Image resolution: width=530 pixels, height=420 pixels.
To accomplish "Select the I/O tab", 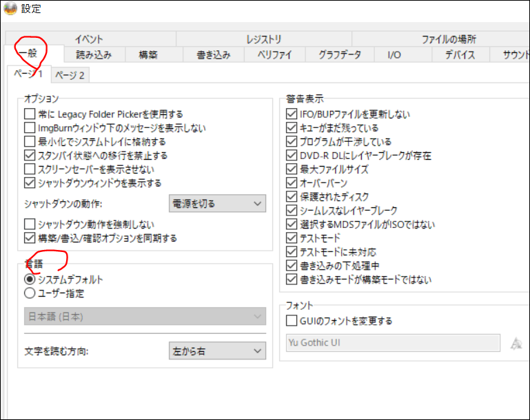I will [x=403, y=54].
